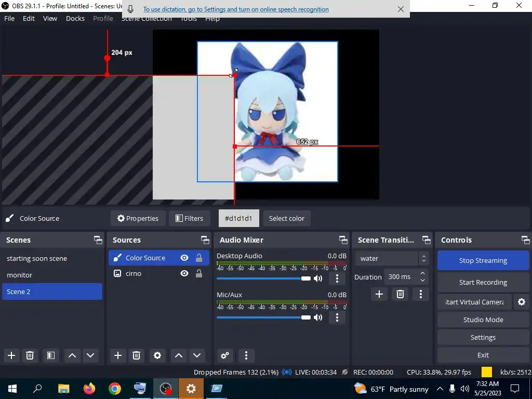The width and height of the screenshot is (532, 399).
Task: Open the Edit menu
Action: (x=29, y=18)
